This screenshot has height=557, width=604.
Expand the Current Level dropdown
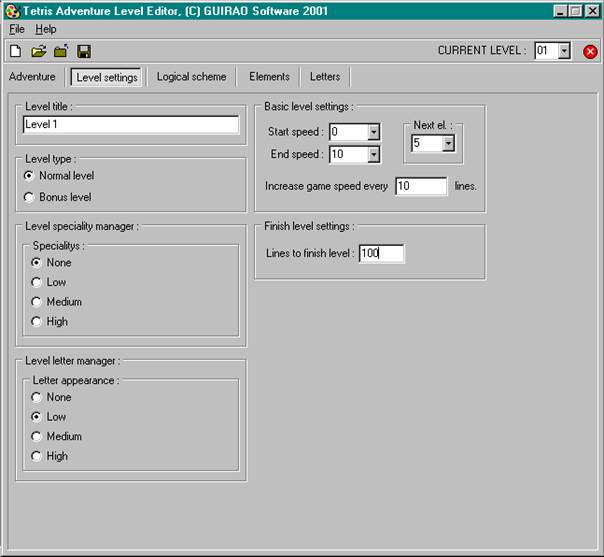[x=564, y=51]
